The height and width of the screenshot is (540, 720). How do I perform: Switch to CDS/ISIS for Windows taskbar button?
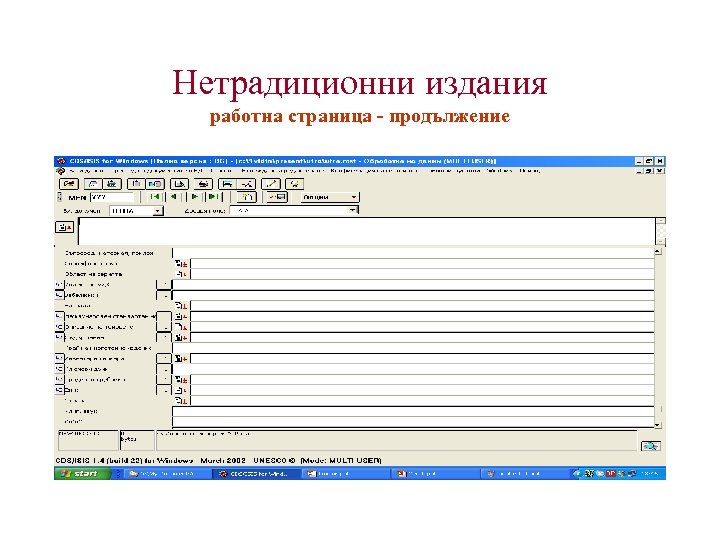[256, 473]
